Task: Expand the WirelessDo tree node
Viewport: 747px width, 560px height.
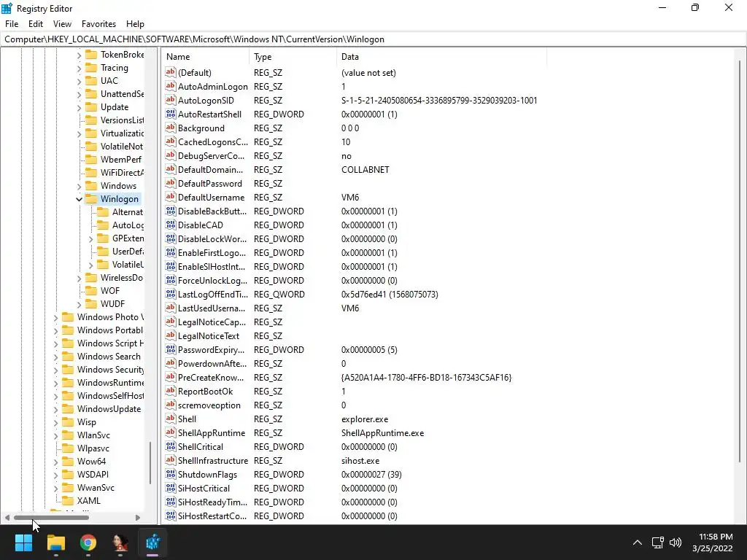Action: (79, 278)
